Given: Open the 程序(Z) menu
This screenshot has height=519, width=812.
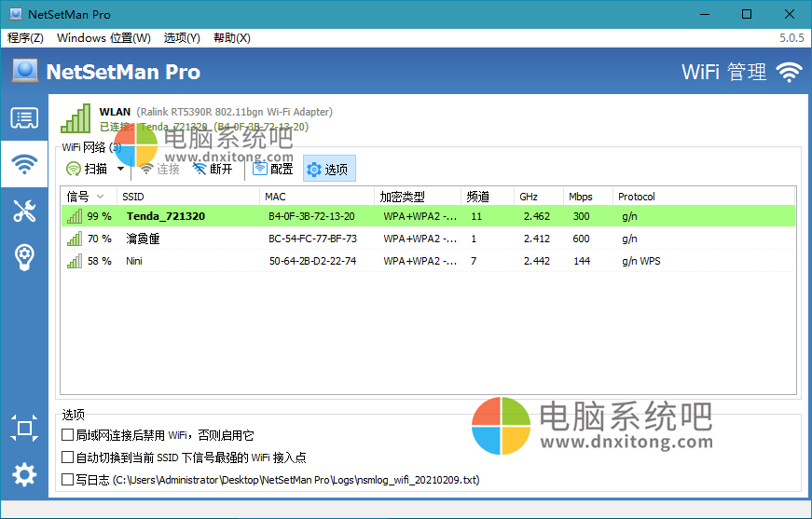Looking at the screenshot, I should tap(25, 38).
